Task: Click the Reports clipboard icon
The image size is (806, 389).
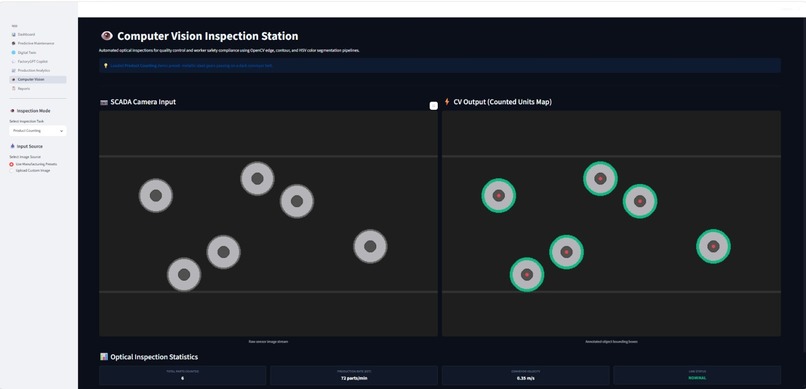Action: pos(13,89)
